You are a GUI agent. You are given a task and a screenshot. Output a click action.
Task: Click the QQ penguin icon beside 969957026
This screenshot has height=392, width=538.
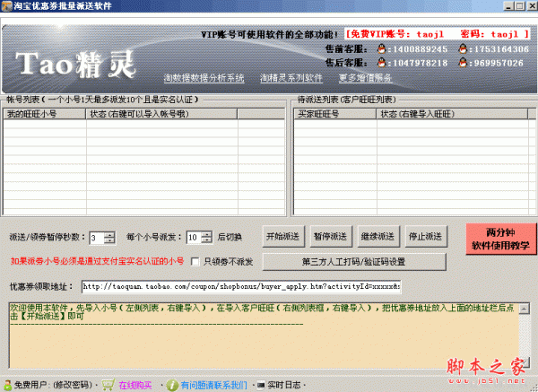pos(463,63)
